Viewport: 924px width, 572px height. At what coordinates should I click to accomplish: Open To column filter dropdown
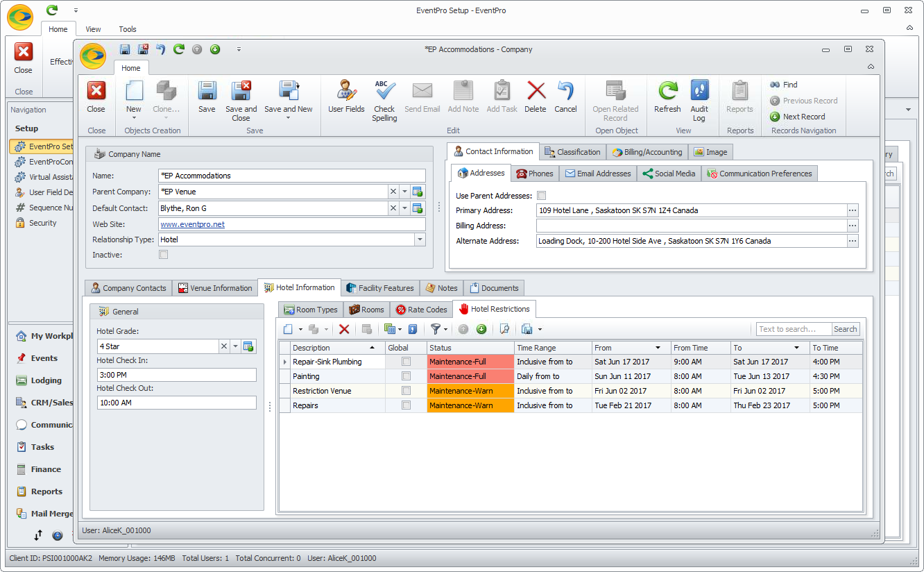(796, 348)
